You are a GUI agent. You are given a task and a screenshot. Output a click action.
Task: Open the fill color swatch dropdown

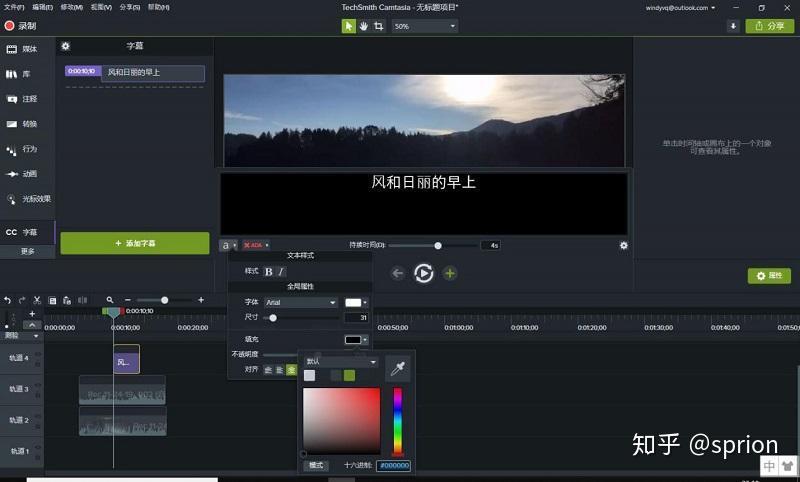click(356, 340)
